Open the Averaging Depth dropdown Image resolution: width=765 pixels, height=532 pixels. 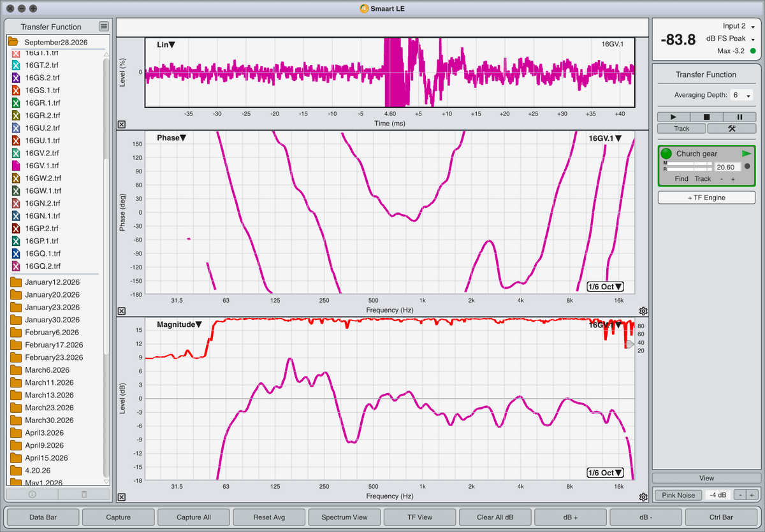(x=742, y=95)
